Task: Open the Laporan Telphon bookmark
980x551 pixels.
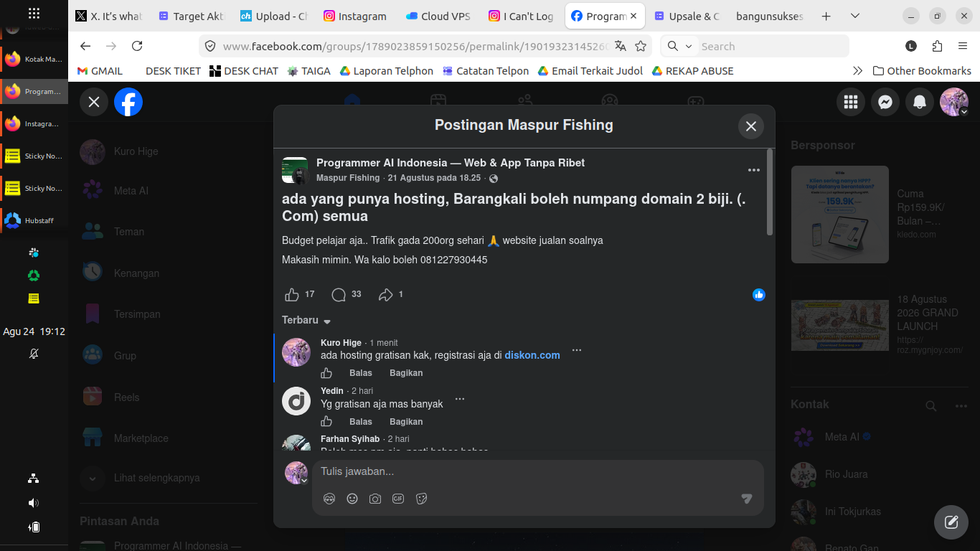Action: point(387,71)
